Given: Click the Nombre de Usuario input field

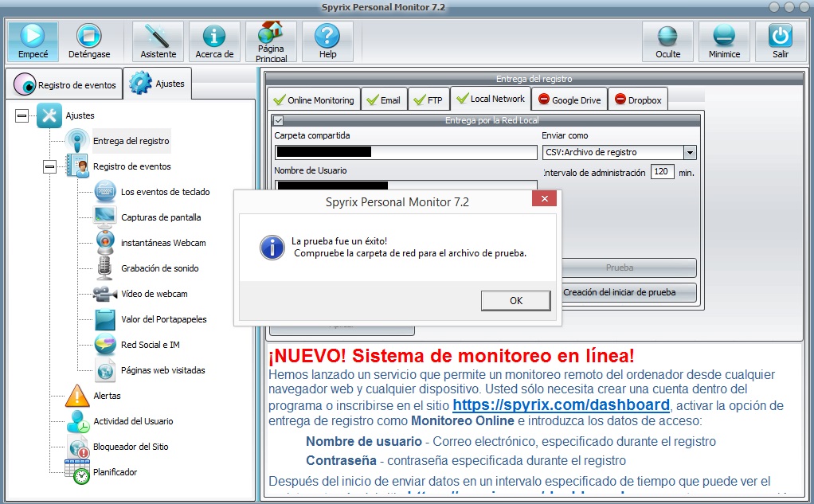Looking at the screenshot, I should (405, 186).
